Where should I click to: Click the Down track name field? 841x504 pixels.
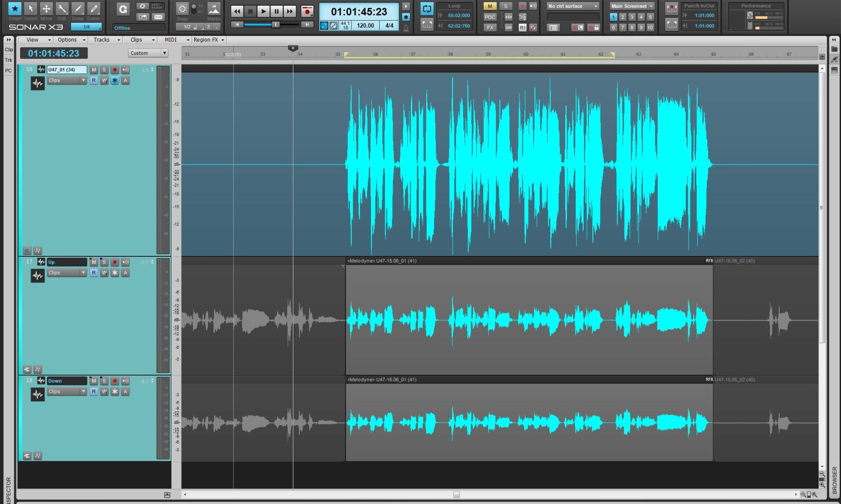click(67, 381)
